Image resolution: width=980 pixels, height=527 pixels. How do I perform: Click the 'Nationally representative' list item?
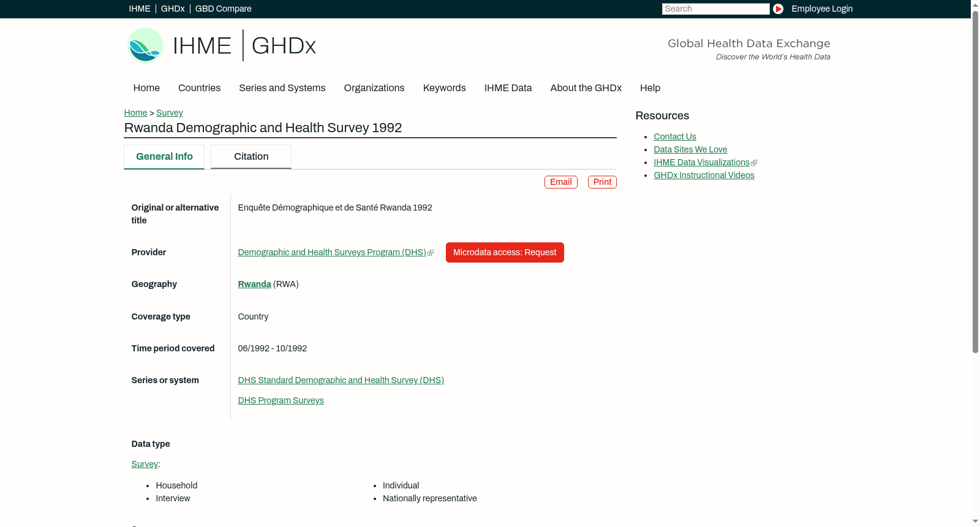[429, 498]
